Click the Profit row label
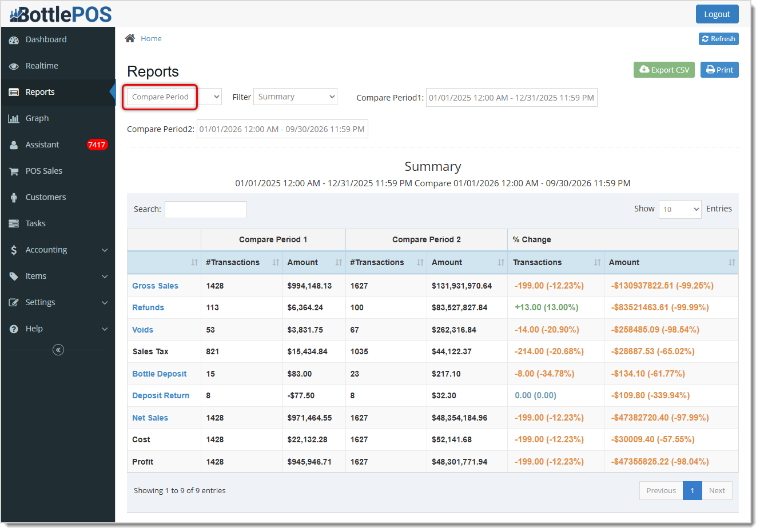The width and height of the screenshot is (760, 532). [x=142, y=462]
